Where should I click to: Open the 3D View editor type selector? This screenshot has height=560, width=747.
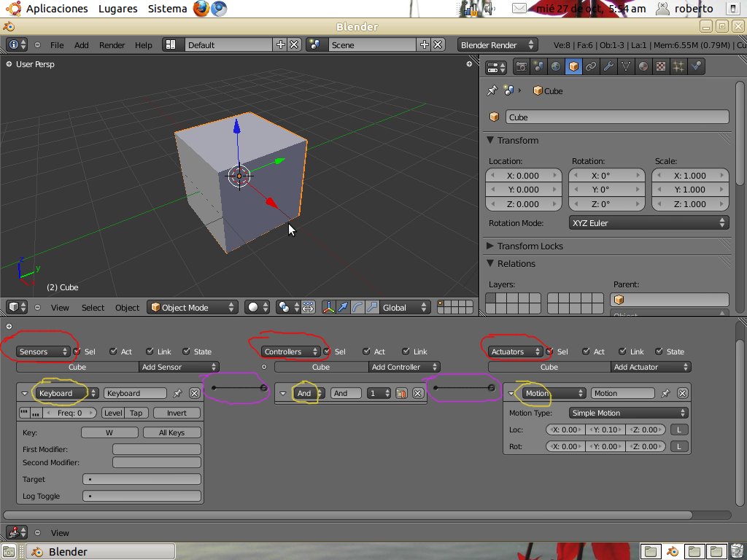[18, 307]
